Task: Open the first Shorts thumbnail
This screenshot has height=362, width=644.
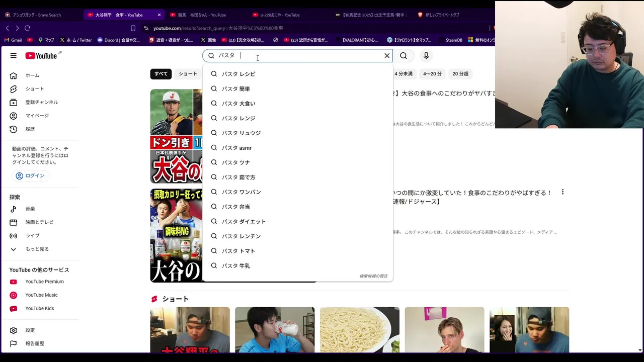Action: coord(190,330)
